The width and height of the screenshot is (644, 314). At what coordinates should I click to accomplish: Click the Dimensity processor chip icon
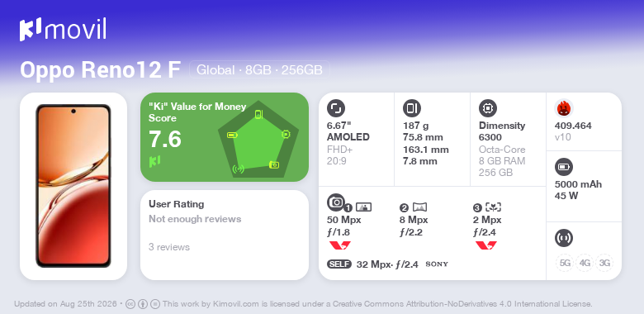[x=488, y=108]
